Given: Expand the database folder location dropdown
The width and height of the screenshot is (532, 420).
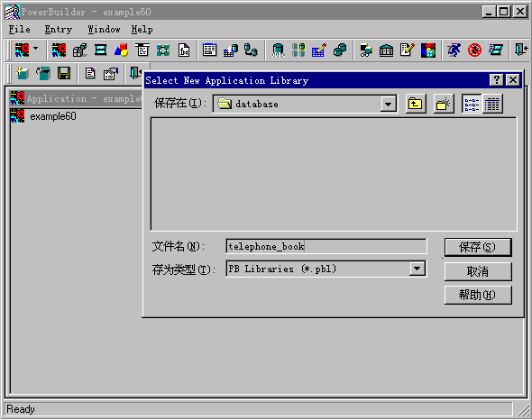Looking at the screenshot, I should pos(388,104).
